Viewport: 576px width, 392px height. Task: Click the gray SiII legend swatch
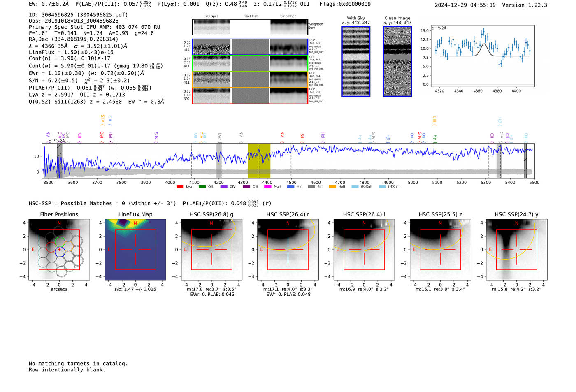(x=311, y=186)
